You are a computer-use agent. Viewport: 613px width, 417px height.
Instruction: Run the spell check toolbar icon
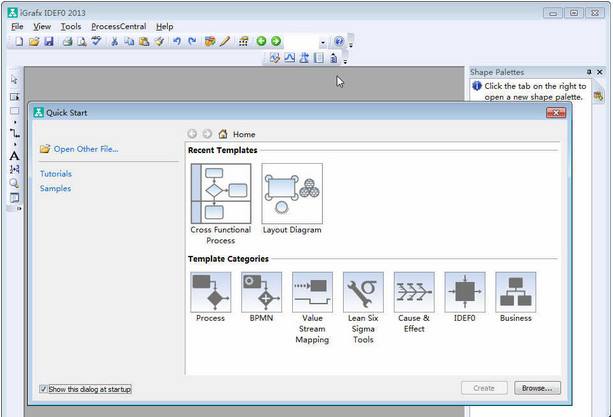pyautogui.click(x=96, y=41)
